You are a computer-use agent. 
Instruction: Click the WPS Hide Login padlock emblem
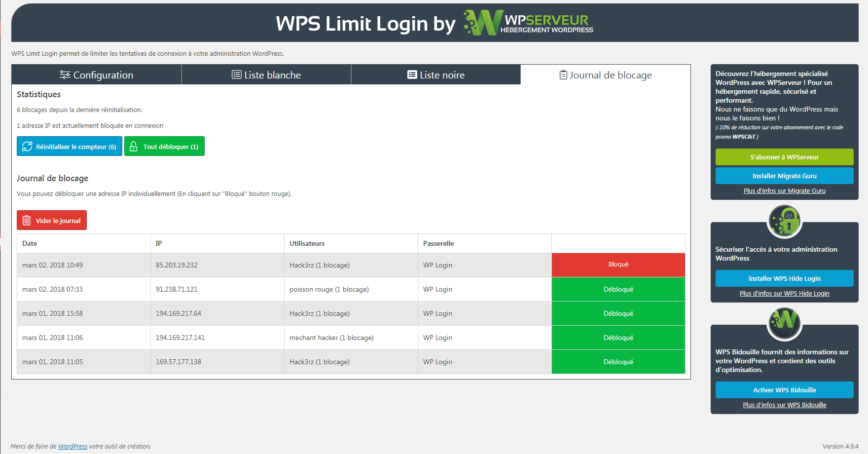click(784, 221)
